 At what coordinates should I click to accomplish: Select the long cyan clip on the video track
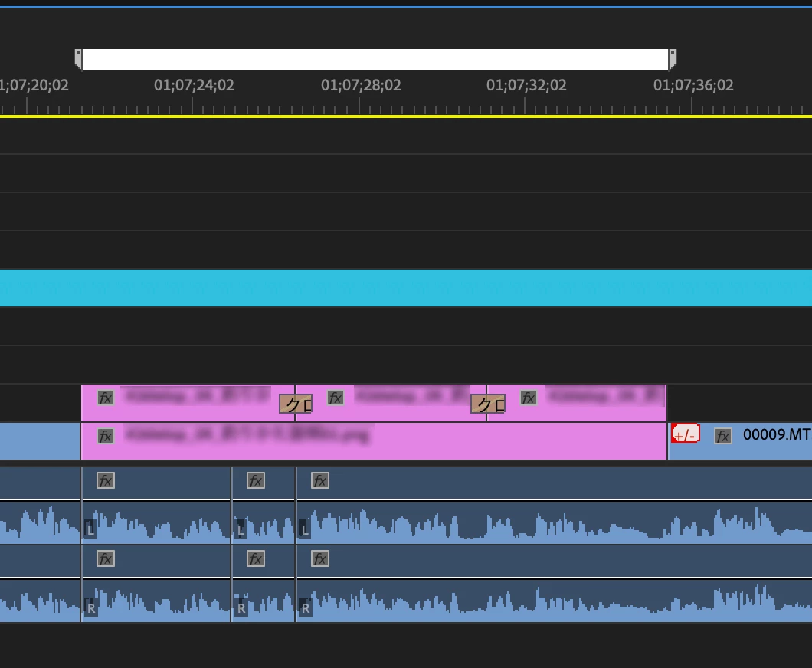pyautogui.click(x=406, y=288)
